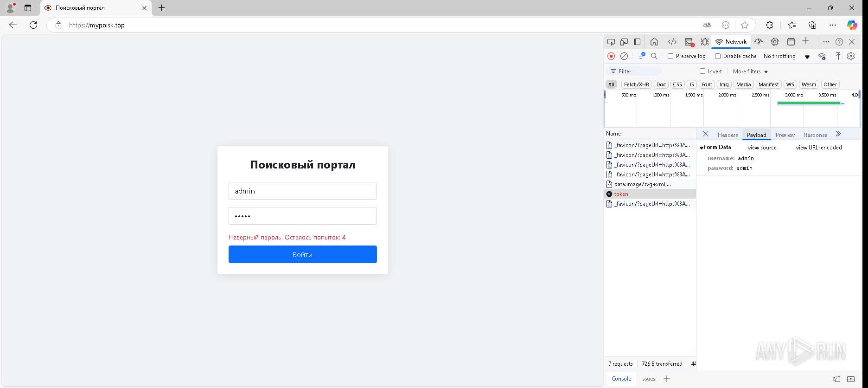Viewport: 868px width, 388px height.
Task: Click view source link
Action: 762,148
